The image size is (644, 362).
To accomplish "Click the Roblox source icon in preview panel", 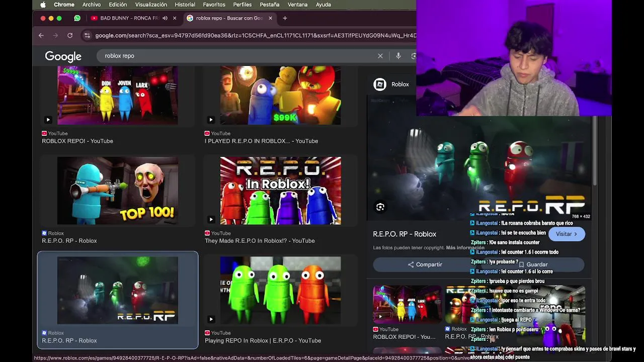I will tap(380, 84).
